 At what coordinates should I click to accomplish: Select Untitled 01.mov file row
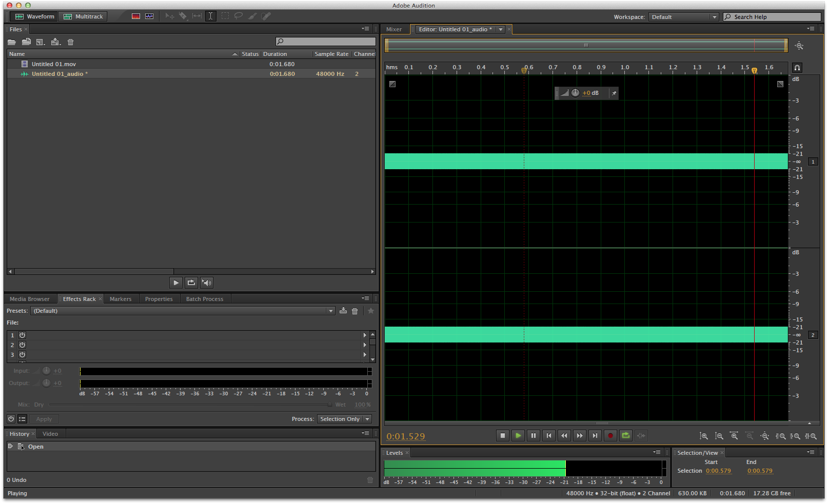pos(191,64)
